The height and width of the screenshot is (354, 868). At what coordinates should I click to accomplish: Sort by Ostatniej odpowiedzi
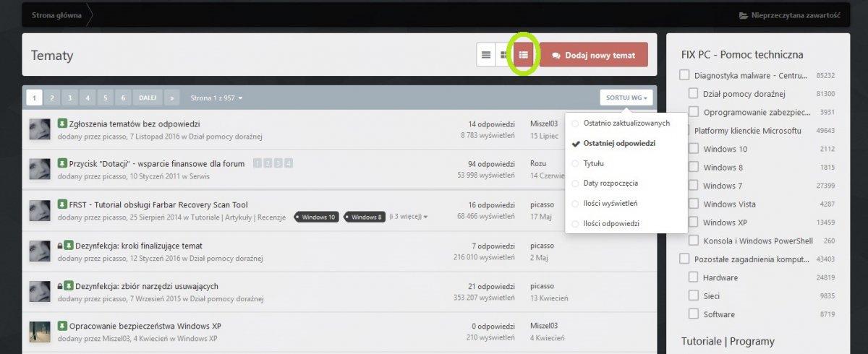(x=626, y=144)
